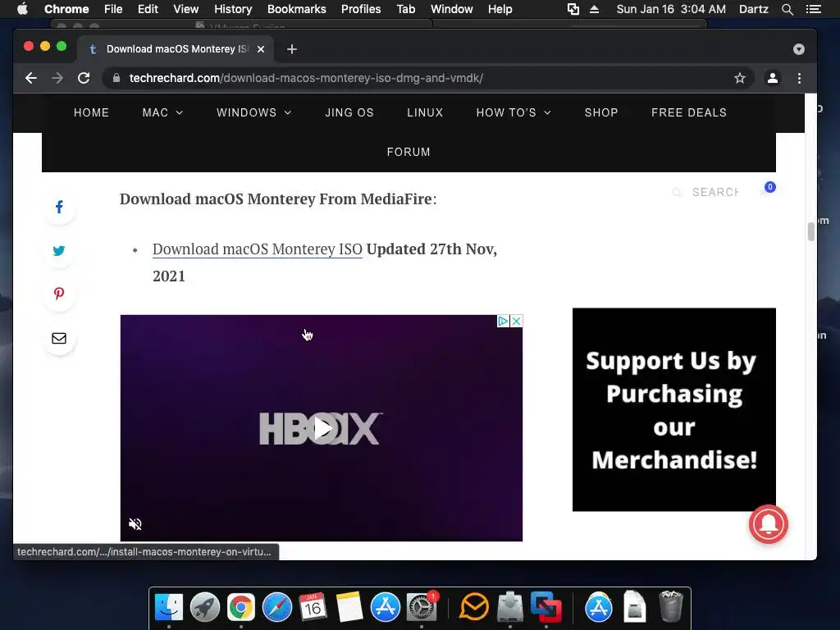The height and width of the screenshot is (630, 840).
Task: Close the ad with the X button
Action: click(x=517, y=321)
